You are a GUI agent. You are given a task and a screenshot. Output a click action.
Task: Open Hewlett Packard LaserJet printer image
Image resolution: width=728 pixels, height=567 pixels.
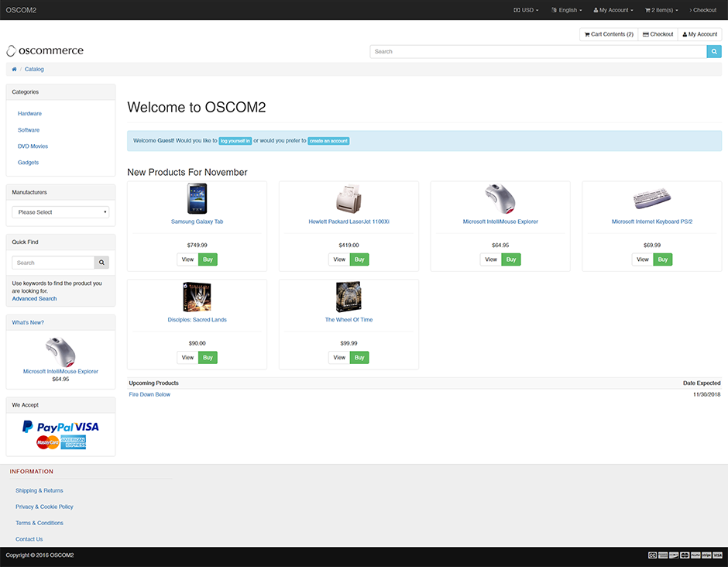point(349,198)
